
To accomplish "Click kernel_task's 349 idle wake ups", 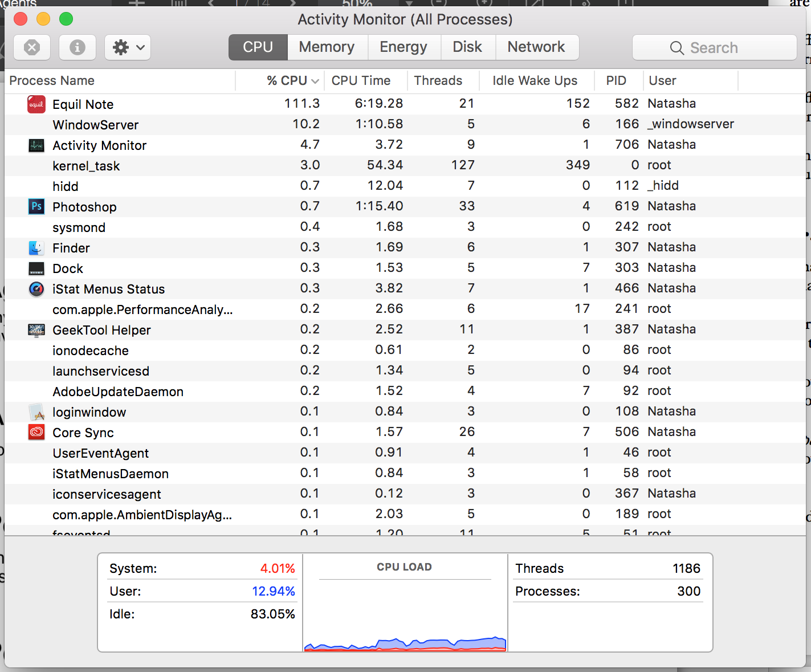I will pyautogui.click(x=578, y=165).
